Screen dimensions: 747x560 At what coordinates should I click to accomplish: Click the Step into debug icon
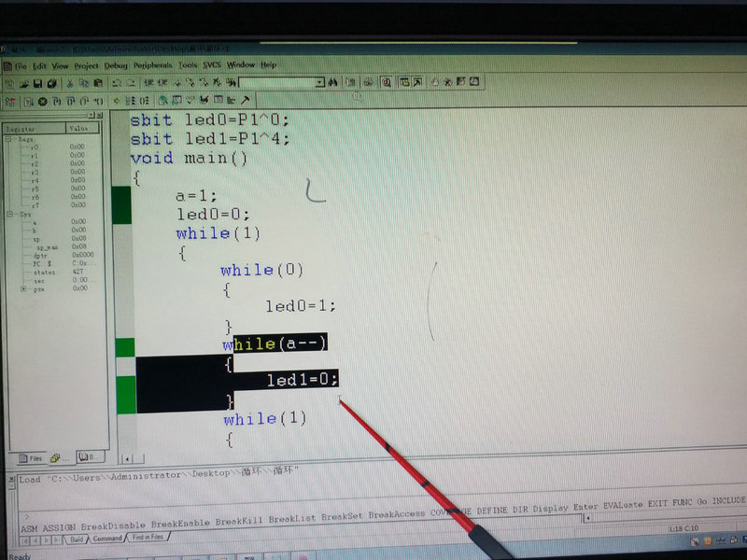(x=57, y=102)
